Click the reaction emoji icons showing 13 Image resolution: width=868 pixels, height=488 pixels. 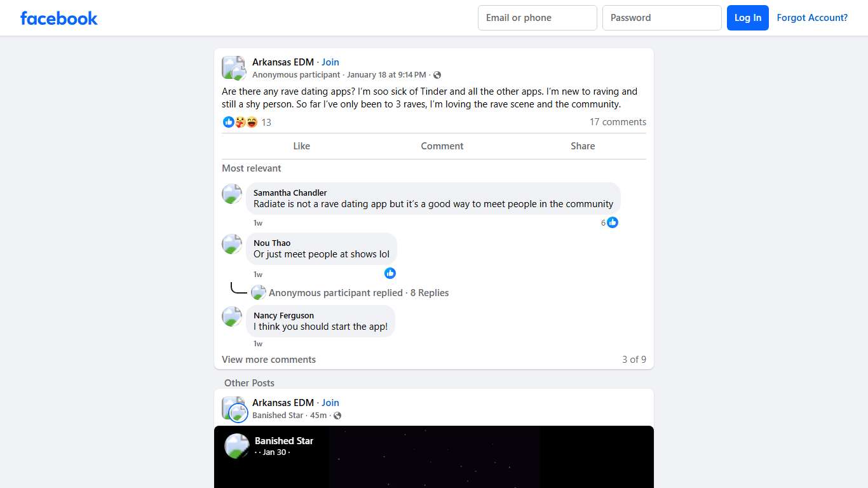[x=240, y=122]
